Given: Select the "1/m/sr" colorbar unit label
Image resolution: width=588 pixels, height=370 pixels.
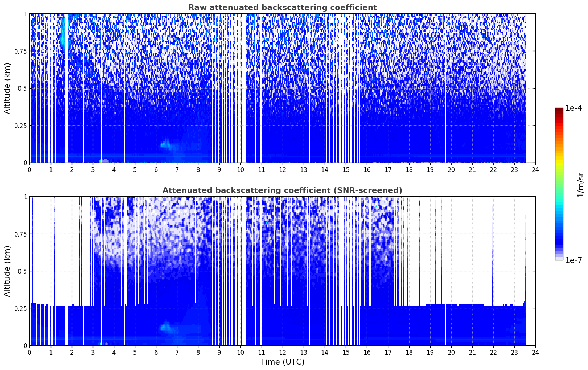Looking at the screenshot, I should [x=580, y=185].
